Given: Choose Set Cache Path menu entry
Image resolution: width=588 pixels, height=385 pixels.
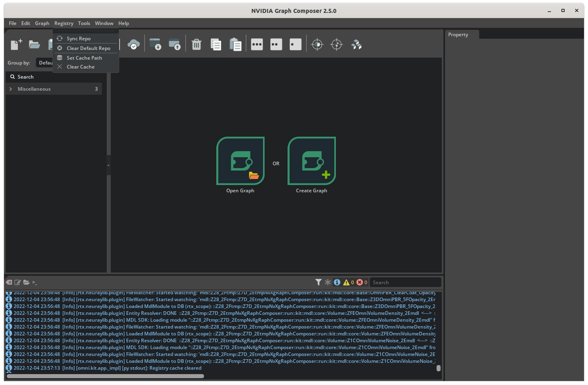Looking at the screenshot, I should click(x=86, y=58).
